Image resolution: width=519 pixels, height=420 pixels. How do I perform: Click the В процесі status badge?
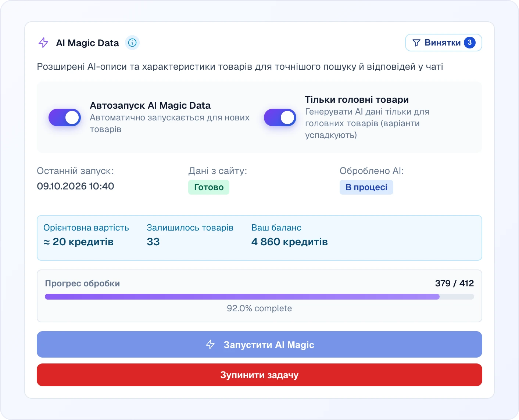[366, 187]
